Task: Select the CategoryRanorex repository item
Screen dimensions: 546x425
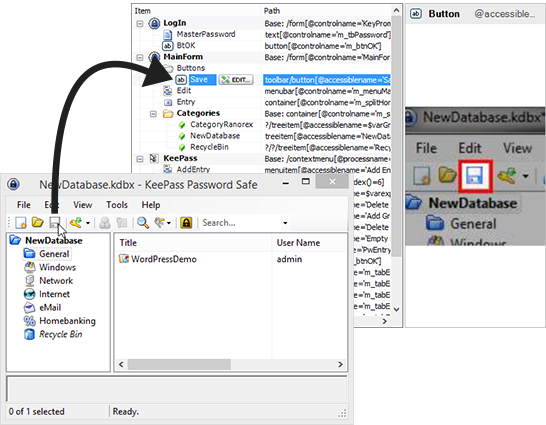Action: pyautogui.click(x=221, y=124)
